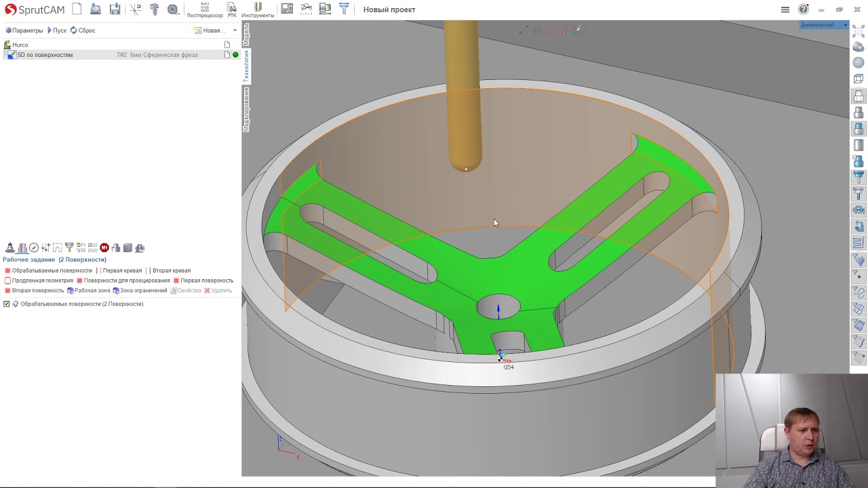Create a new project file
Viewport: 868px width, 488px height.
77,9
